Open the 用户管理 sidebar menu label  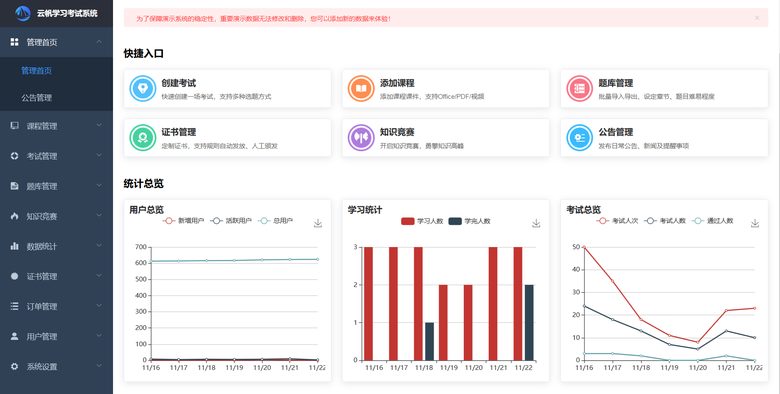(x=42, y=337)
